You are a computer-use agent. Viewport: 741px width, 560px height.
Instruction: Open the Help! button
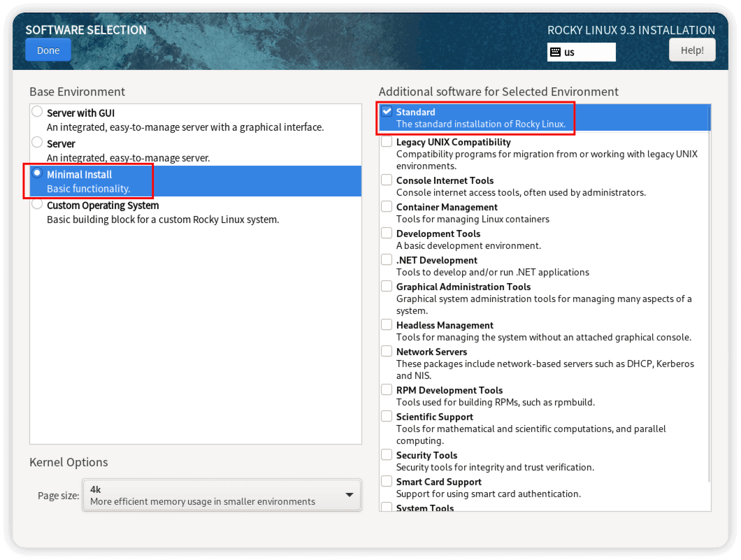[692, 50]
